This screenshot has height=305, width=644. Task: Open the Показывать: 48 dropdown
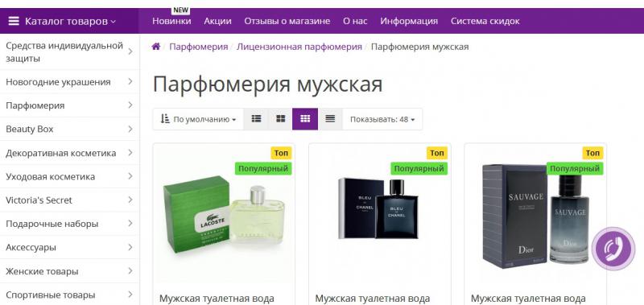click(382, 119)
